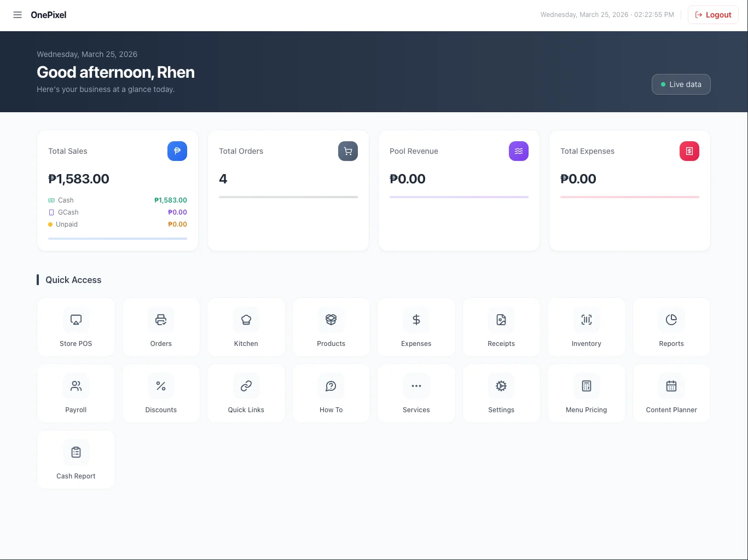Click the Pool Revenue card title
This screenshot has height=560, width=748.
(414, 151)
